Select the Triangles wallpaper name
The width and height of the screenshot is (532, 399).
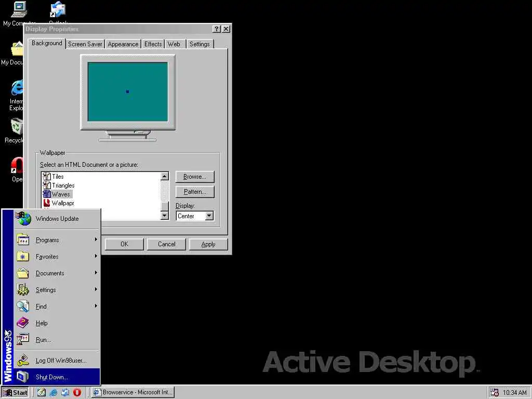click(63, 185)
